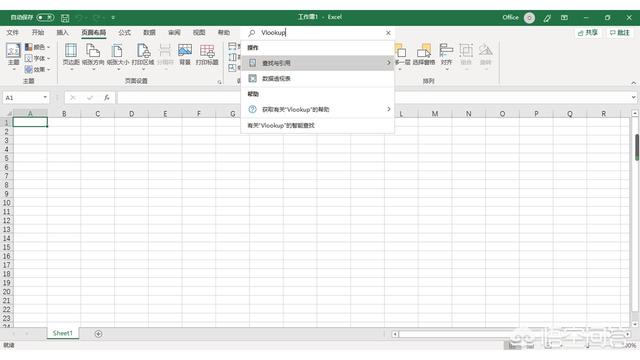Switch to the 审阅 (Review) tab
This screenshot has width=640, height=360.
(174, 32)
